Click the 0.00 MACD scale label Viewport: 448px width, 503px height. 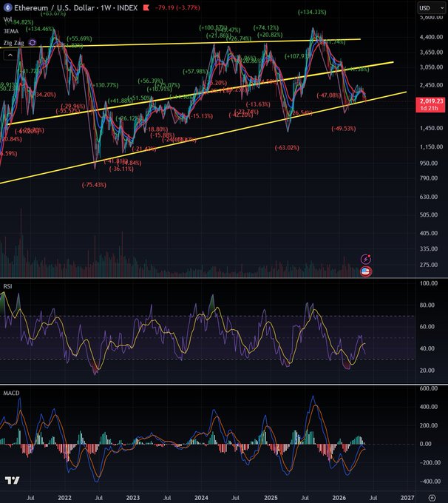tap(427, 444)
